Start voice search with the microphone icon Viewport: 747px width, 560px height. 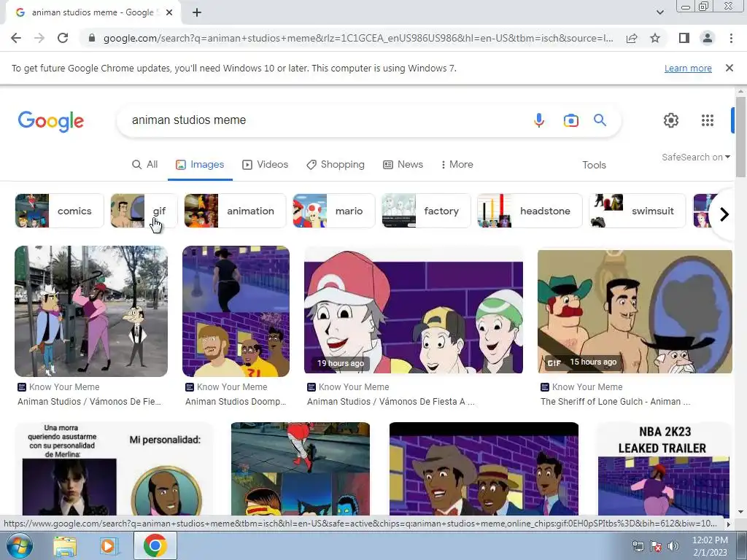point(539,120)
